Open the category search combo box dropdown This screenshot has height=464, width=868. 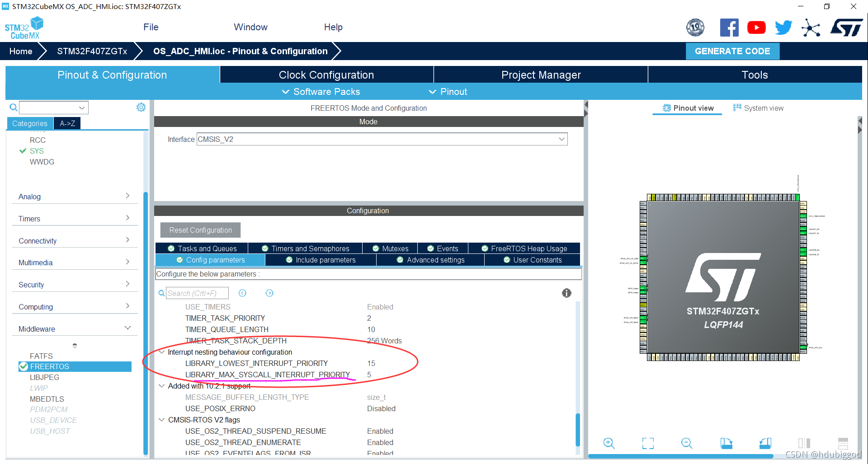coord(82,108)
